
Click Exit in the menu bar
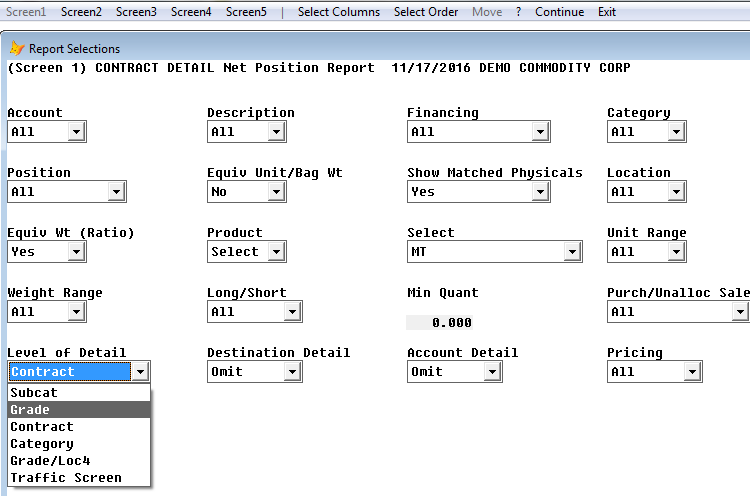(607, 12)
